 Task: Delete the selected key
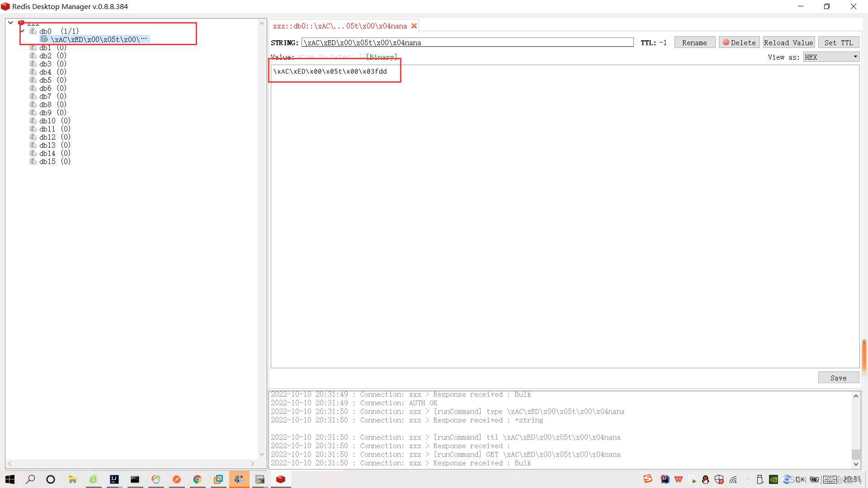click(739, 42)
